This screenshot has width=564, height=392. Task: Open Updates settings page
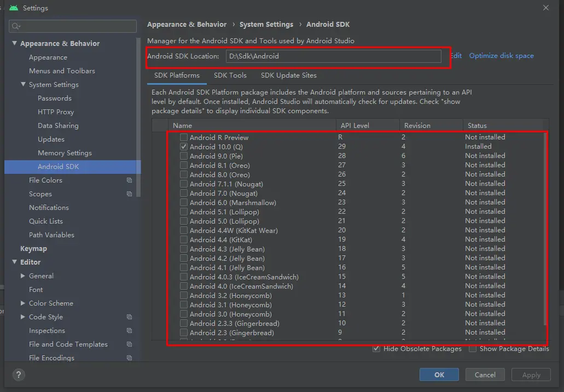tap(51, 139)
